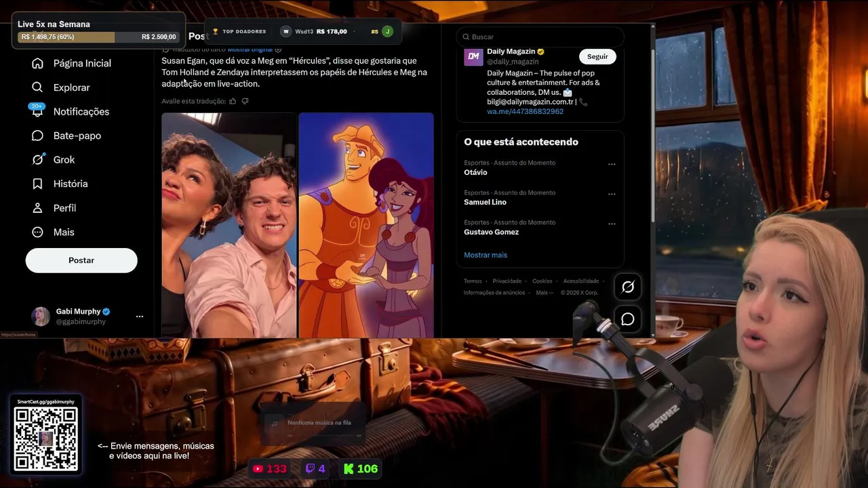Go to Página Inicial
Image resolution: width=868 pixels, height=488 pixels.
(82, 63)
